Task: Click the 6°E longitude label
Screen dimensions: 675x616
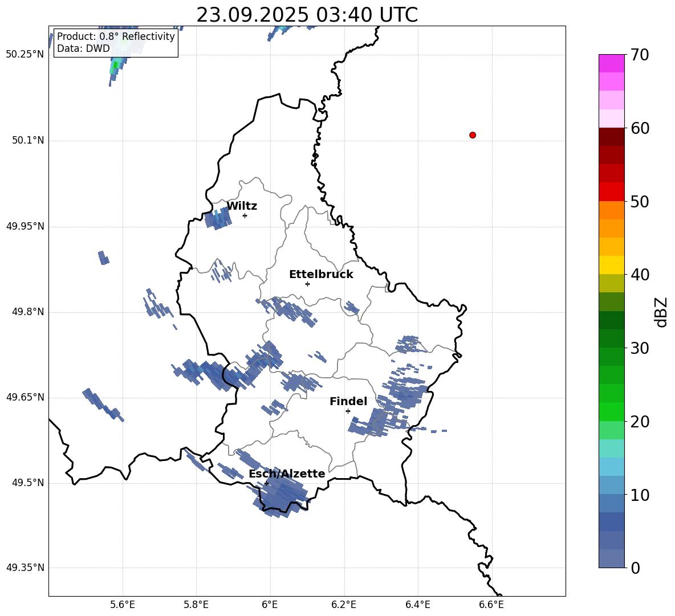Action: click(x=270, y=605)
